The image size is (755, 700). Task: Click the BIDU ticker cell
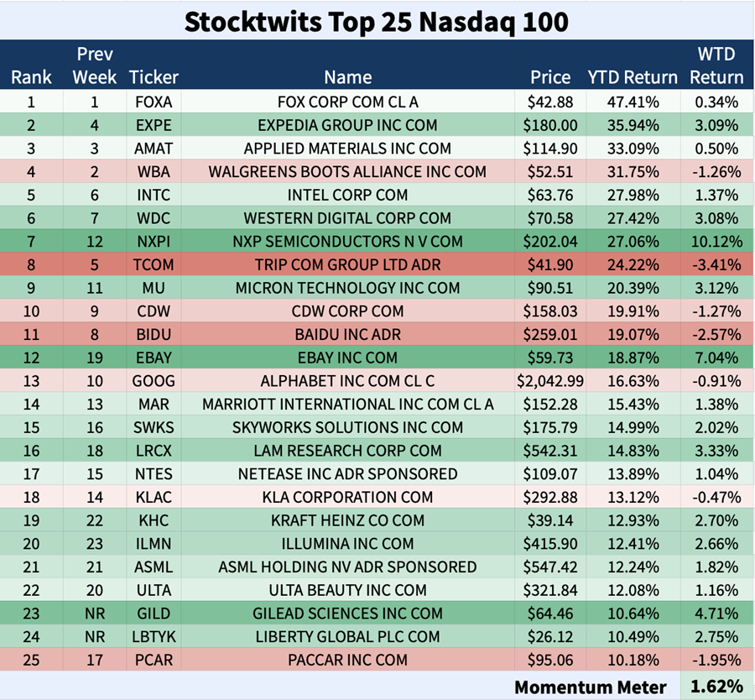point(154,334)
